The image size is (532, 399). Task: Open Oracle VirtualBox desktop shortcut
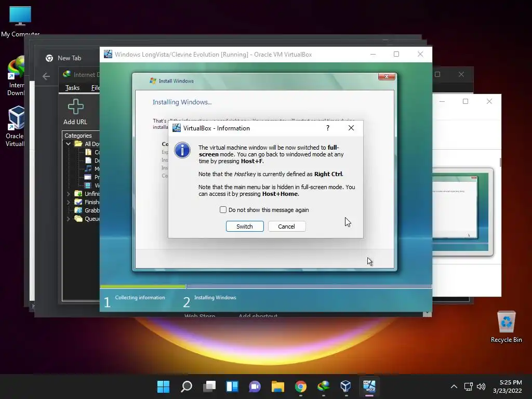pos(16,126)
